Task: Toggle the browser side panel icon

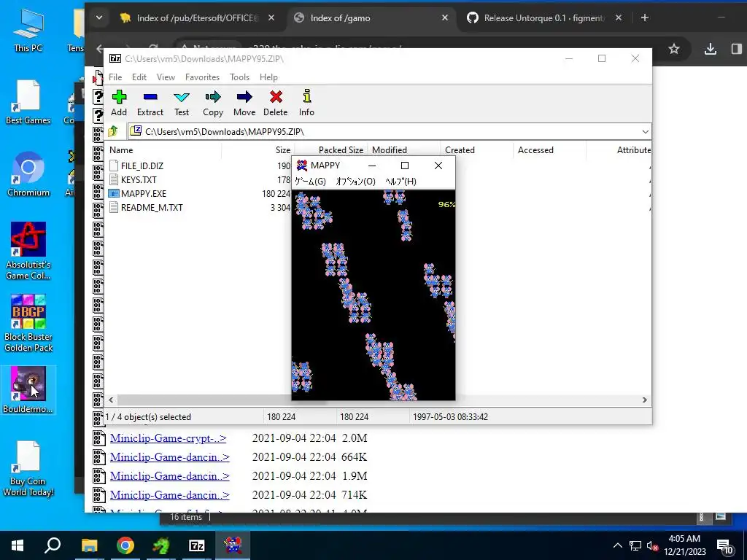Action: click(737, 49)
